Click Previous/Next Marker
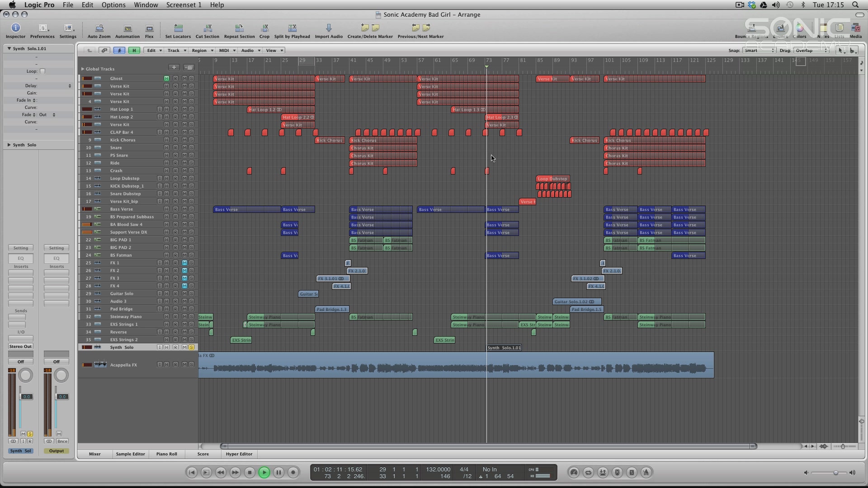This screenshot has height=488, width=868. tap(420, 31)
